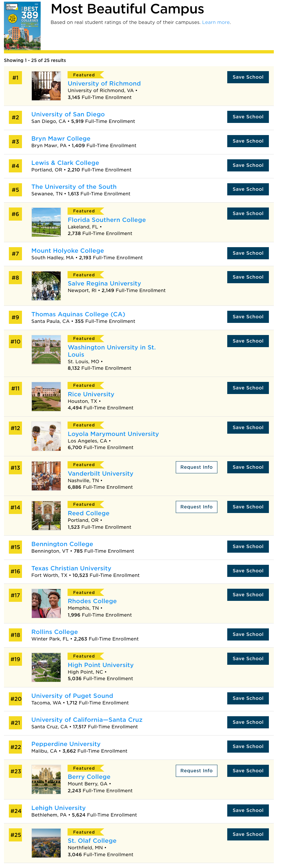This screenshot has width=282, height=868.
Task: Open the Best 389 Colleges book cover
Action: click(x=22, y=26)
